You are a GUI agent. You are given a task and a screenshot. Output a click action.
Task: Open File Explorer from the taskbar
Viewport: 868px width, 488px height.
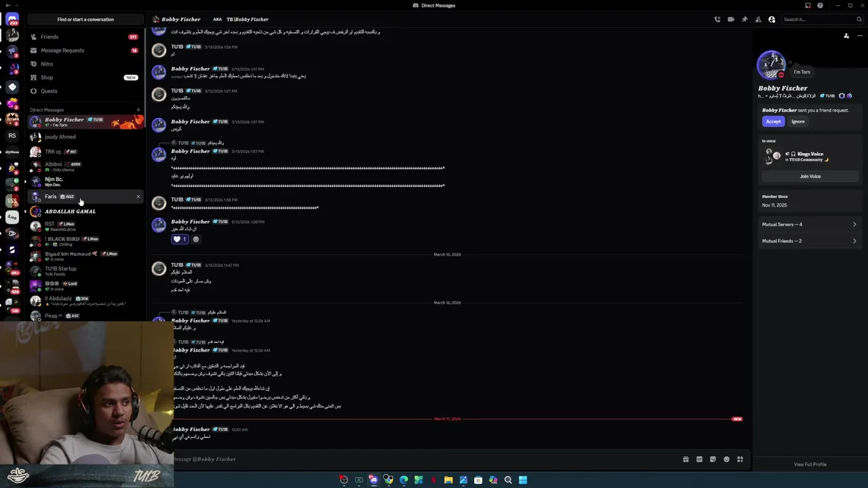click(x=448, y=480)
